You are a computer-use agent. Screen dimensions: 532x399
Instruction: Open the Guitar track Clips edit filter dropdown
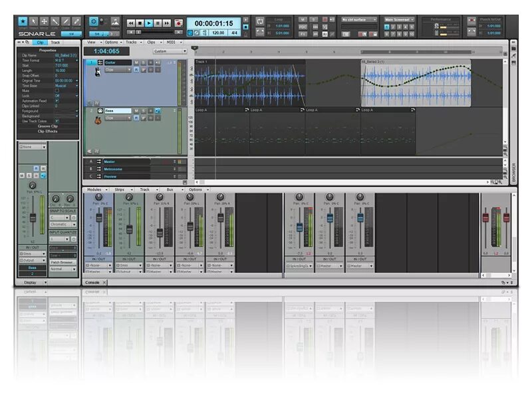pos(118,70)
